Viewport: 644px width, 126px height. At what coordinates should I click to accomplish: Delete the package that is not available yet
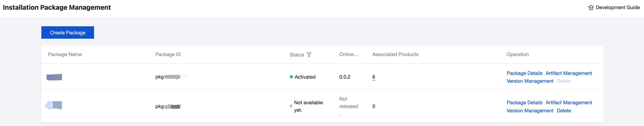564,111
